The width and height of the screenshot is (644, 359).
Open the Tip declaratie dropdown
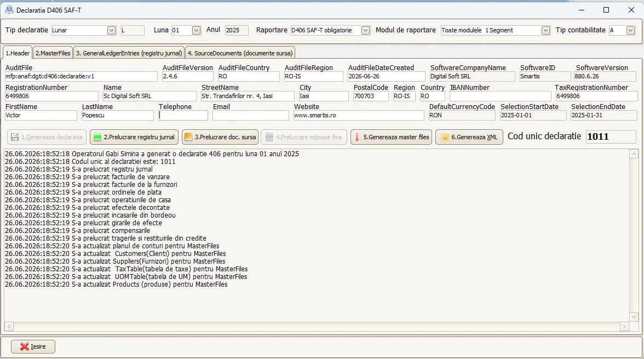[x=111, y=31]
